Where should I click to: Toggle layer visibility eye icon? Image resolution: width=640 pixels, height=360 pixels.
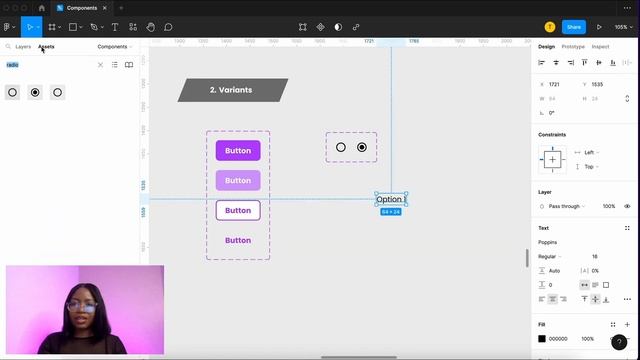pos(627,206)
